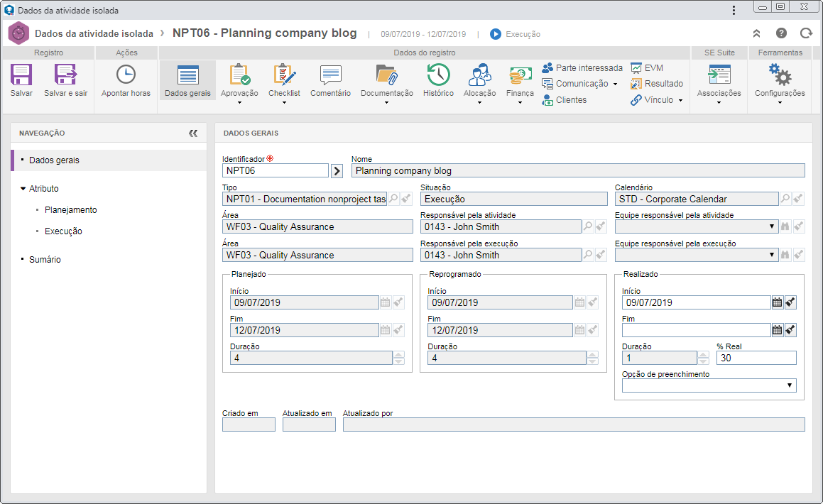Click the Vínculo option
This screenshot has width=823, height=504.
[652, 99]
